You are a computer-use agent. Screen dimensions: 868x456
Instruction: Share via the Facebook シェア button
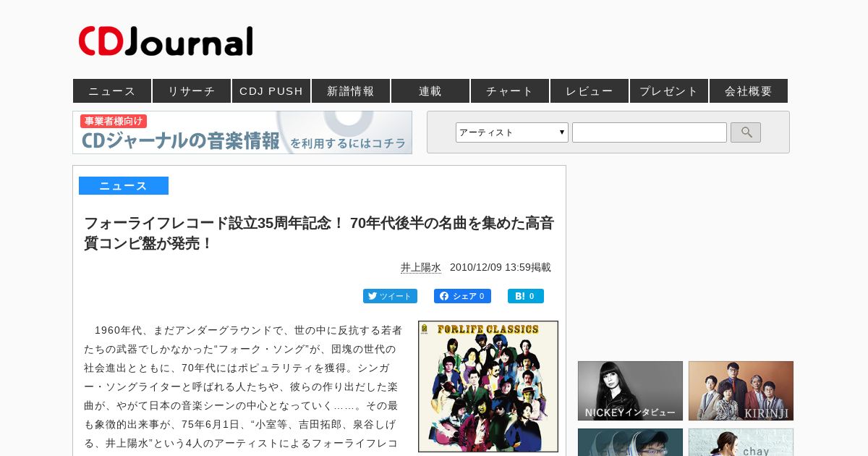(462, 296)
